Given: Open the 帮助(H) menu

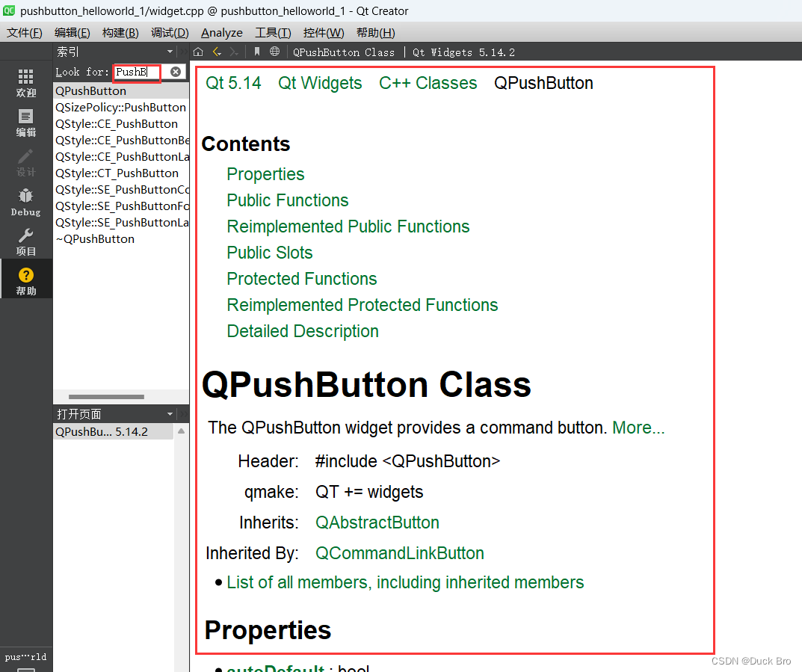Looking at the screenshot, I should [375, 33].
